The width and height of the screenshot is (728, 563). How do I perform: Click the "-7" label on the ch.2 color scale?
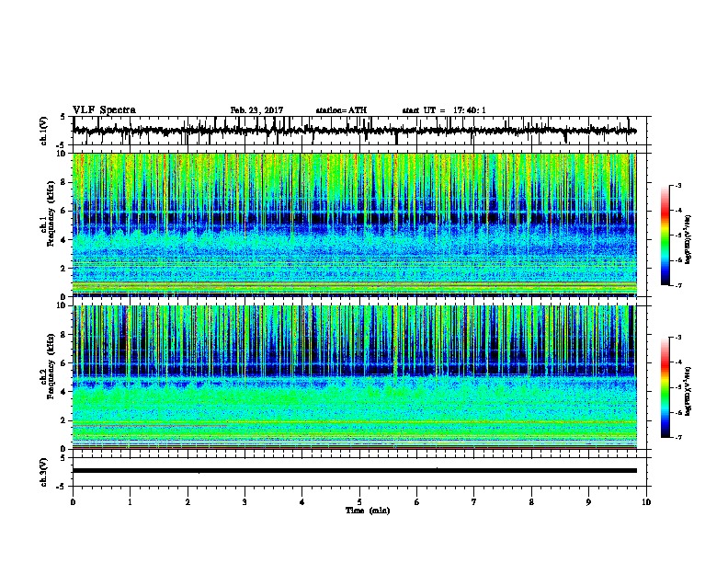(x=677, y=437)
